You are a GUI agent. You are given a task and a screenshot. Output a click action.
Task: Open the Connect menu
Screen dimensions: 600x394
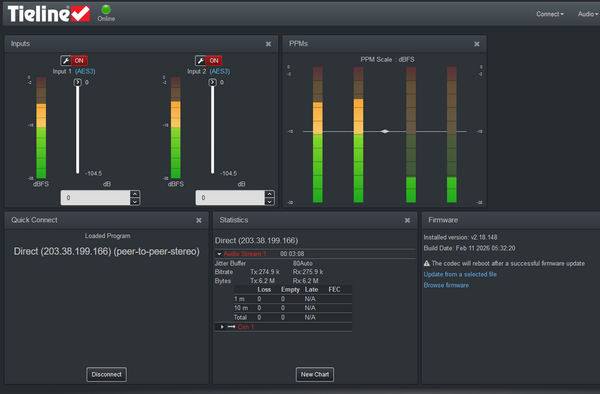(550, 14)
